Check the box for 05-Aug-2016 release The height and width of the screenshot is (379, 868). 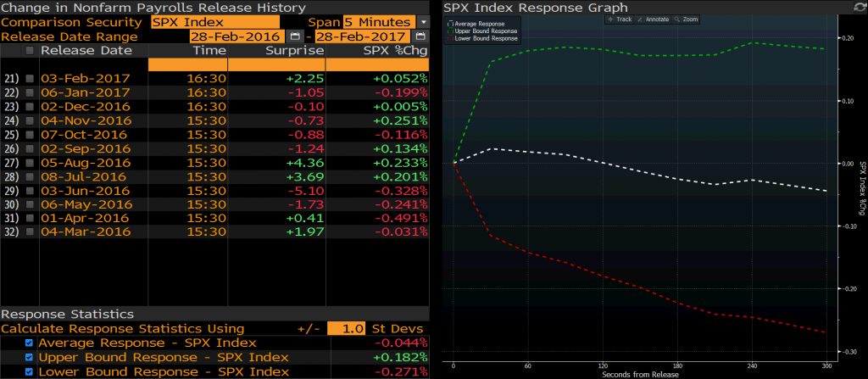(30, 162)
